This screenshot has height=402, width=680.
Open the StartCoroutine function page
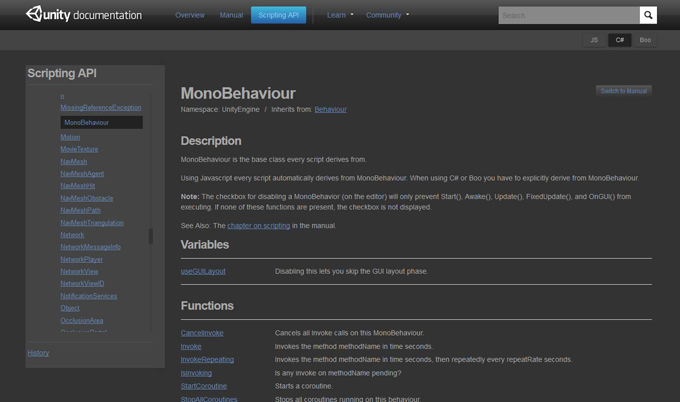click(204, 386)
